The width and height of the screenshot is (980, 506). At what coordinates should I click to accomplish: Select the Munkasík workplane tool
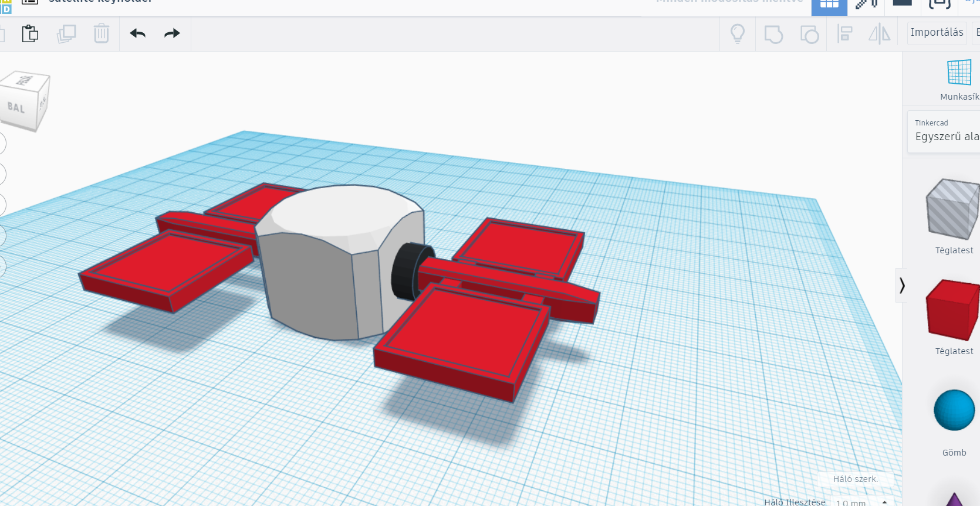point(959,80)
